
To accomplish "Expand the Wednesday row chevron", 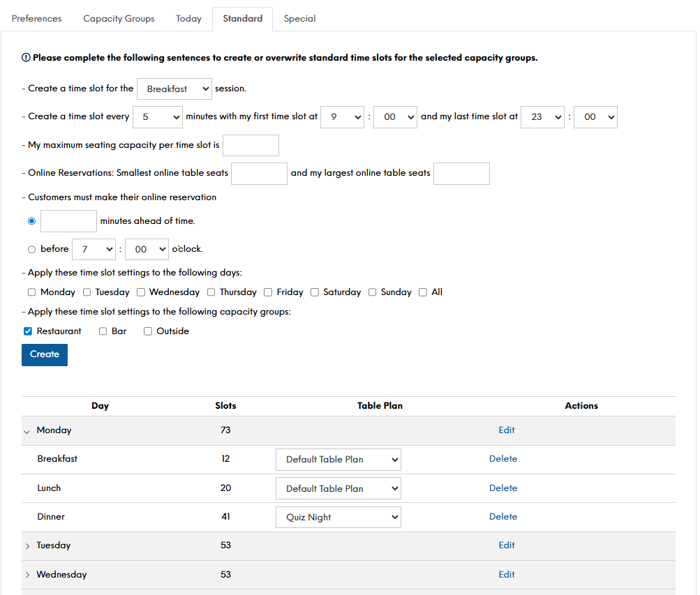I will 27,575.
